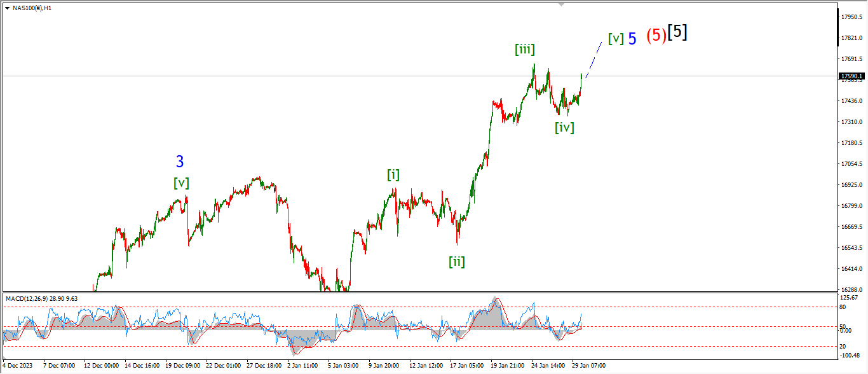The image size is (868, 374).
Task: Click the NAS100(€),H1 chart title
Action: pos(33,8)
